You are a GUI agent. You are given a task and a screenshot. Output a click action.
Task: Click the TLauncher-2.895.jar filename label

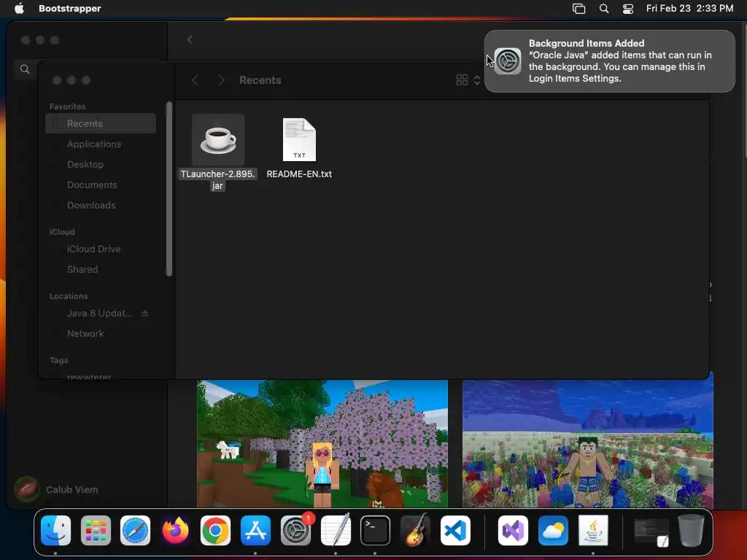217,180
